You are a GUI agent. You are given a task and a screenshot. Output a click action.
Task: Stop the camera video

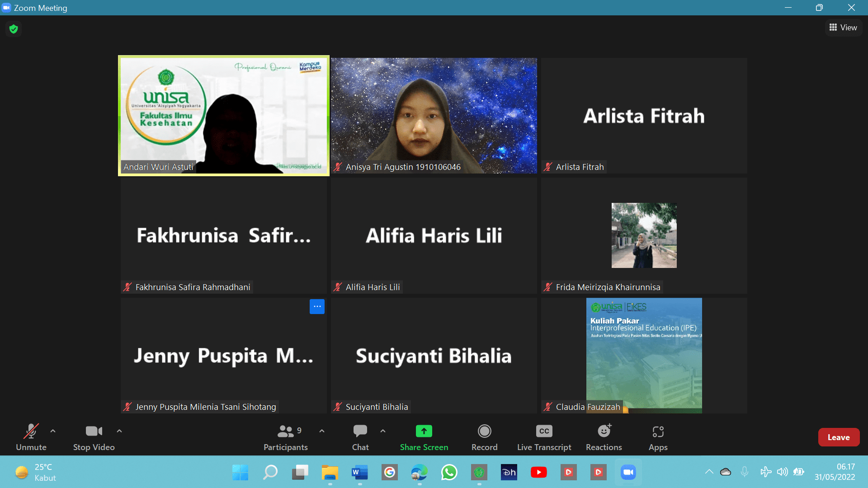[94, 437]
